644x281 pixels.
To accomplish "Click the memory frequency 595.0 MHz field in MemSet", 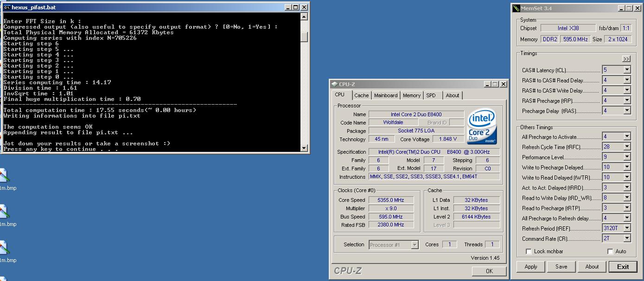I will 575,39.
